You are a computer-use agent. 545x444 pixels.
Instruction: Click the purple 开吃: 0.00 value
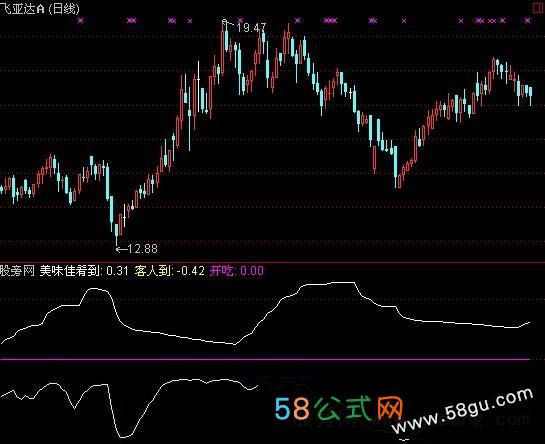(x=236, y=271)
